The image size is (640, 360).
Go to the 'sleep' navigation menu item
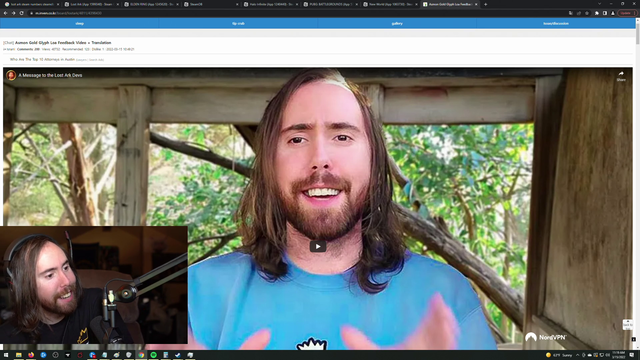[80, 23]
